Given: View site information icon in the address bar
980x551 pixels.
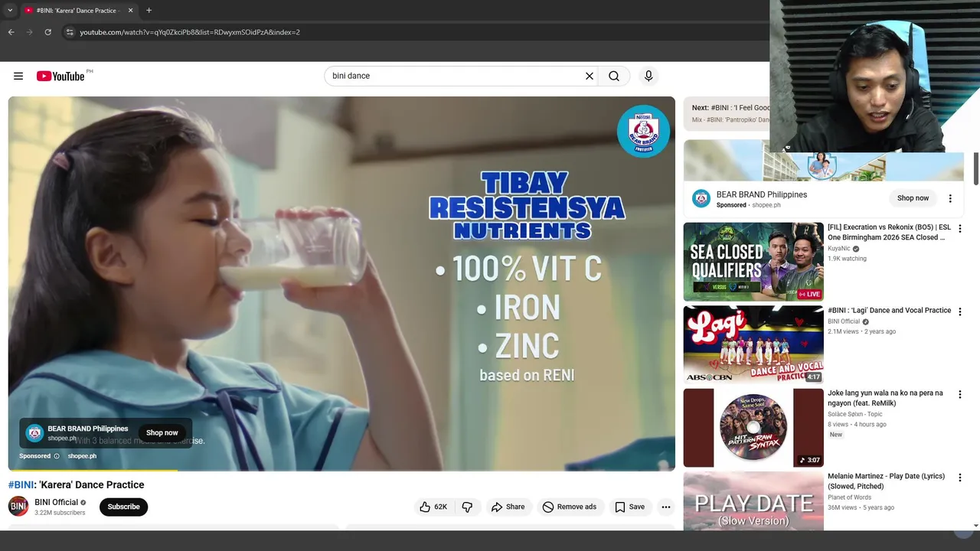Looking at the screenshot, I should tap(70, 32).
